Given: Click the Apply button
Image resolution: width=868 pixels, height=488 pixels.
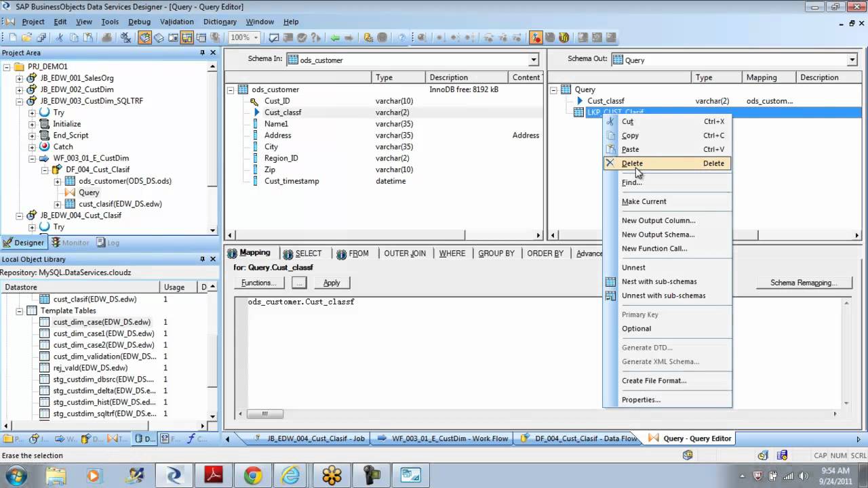Looking at the screenshot, I should [x=332, y=283].
